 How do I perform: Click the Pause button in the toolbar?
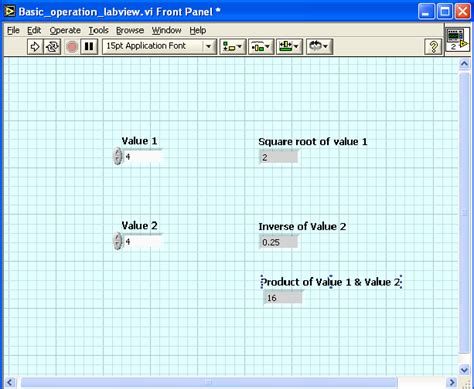click(x=89, y=46)
